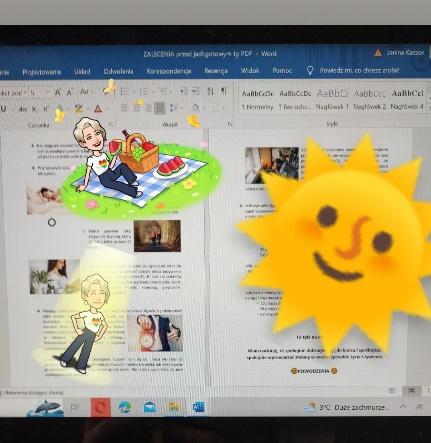
Task: Click the 'Powiedz mi, co chcesz zrobić' search box
Action: 359,70
